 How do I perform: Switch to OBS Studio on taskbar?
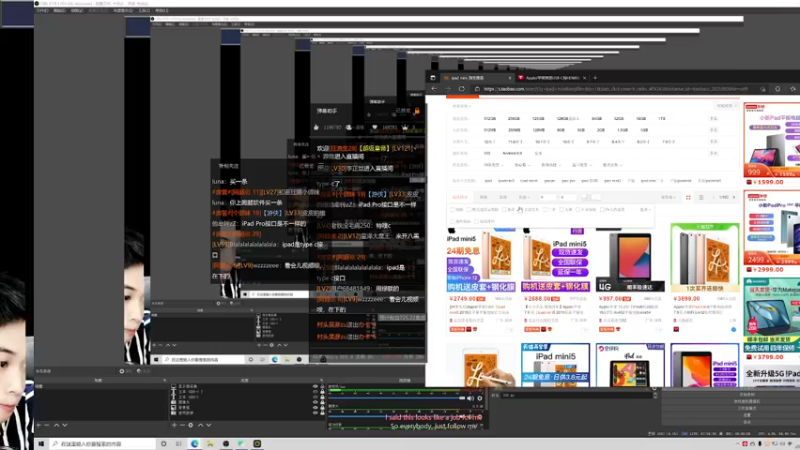coord(226,444)
